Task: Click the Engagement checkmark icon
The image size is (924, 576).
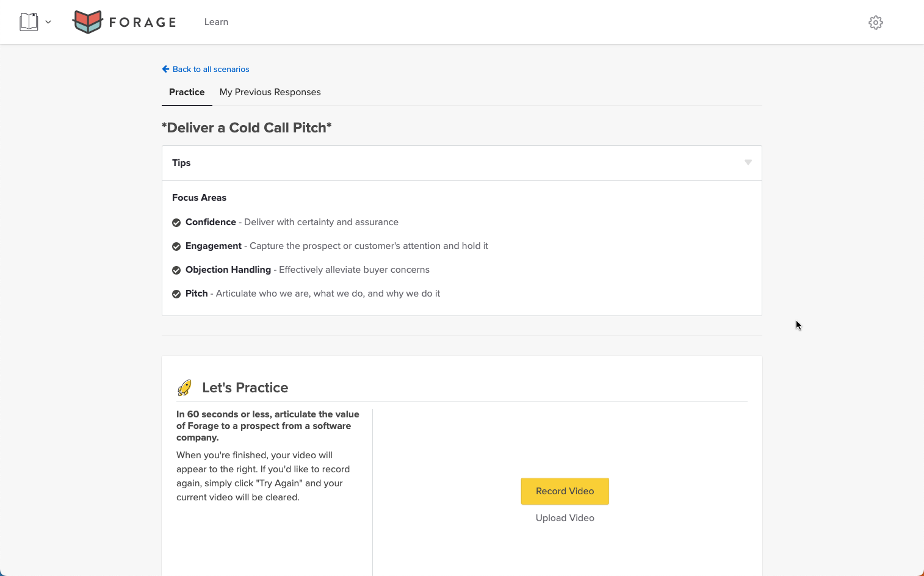Action: pos(176,247)
